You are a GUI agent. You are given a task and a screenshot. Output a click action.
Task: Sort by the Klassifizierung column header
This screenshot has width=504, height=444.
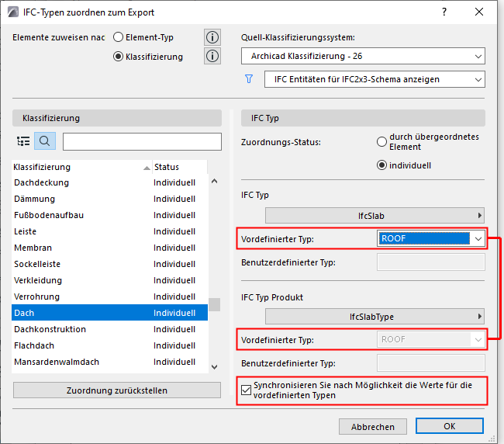78,167
